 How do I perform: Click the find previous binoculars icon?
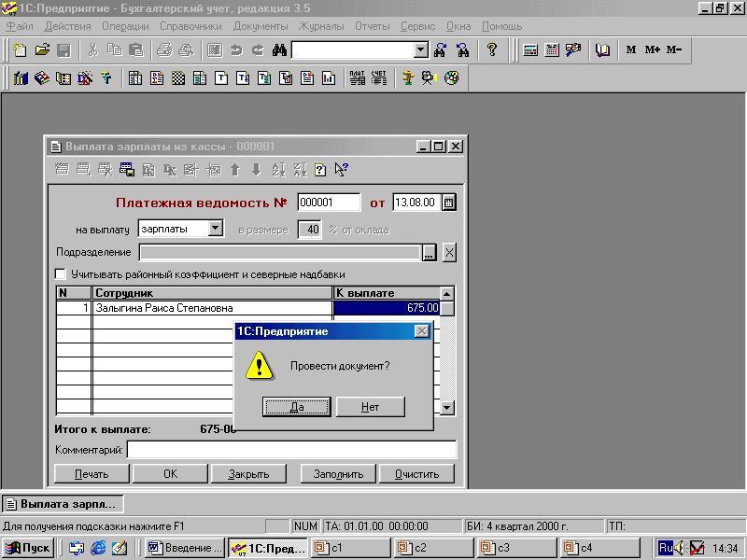(462, 49)
